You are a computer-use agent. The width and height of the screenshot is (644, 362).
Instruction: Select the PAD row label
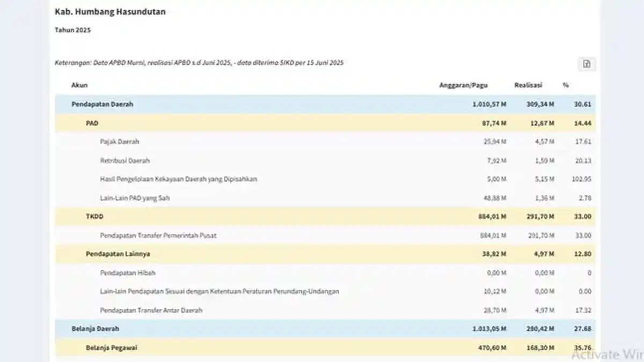pyautogui.click(x=92, y=123)
